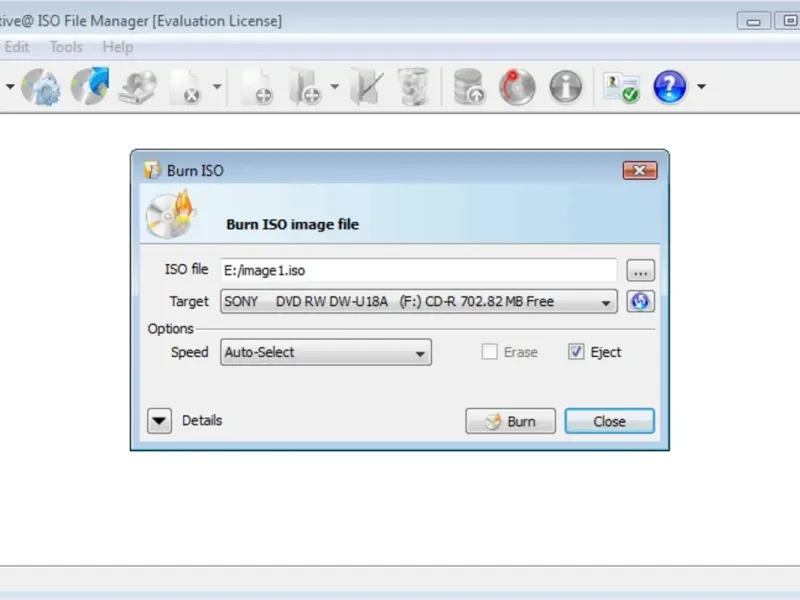Click the Burn button
Image resolution: width=800 pixels, height=600 pixels.
pyautogui.click(x=510, y=421)
